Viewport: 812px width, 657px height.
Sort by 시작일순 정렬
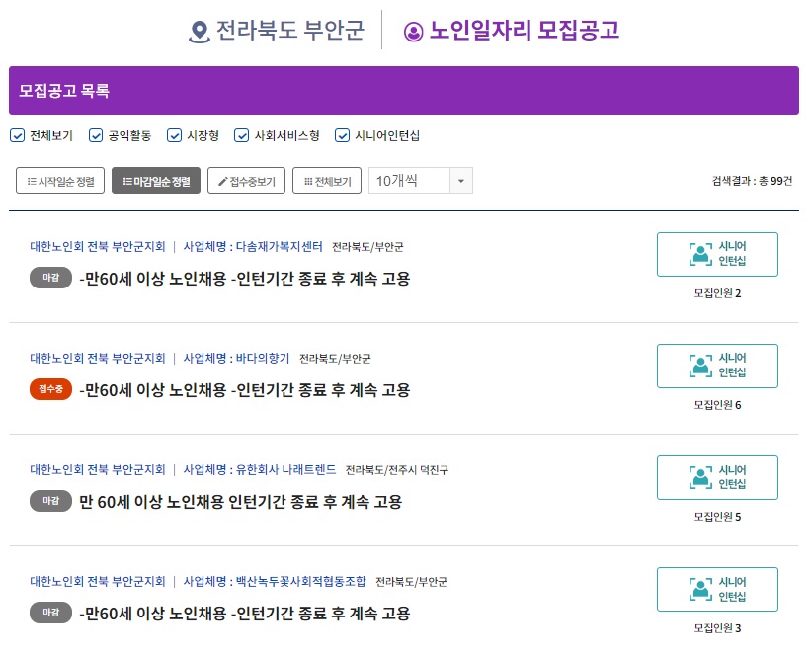(x=60, y=181)
